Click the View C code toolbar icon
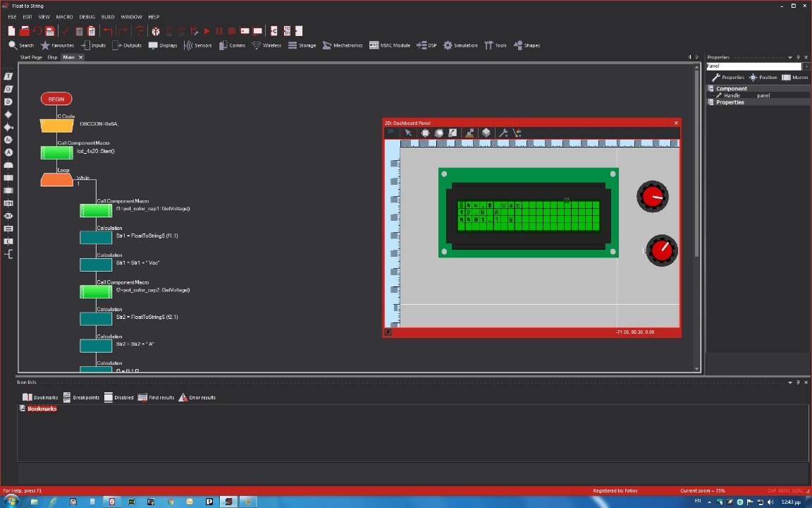The height and width of the screenshot is (508, 812). point(274,31)
